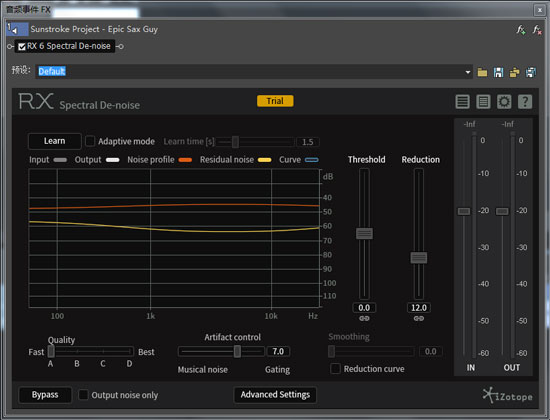Click the Residual noise yellow legend marker
The width and height of the screenshot is (550, 420).
264,160
